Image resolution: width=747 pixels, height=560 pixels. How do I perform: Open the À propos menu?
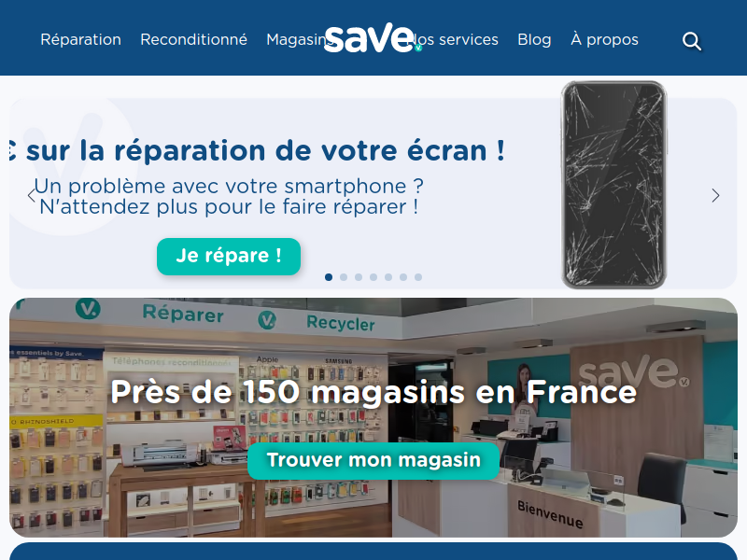[x=604, y=39]
